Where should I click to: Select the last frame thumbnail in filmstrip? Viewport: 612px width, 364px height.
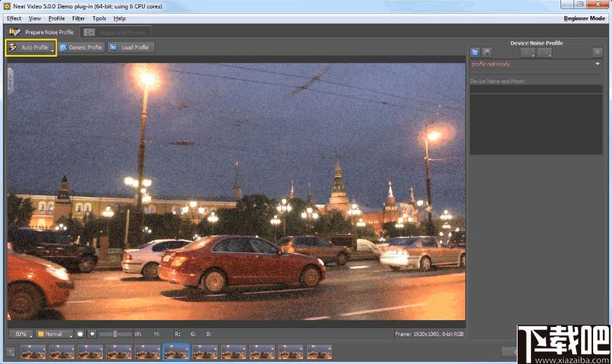click(x=319, y=352)
